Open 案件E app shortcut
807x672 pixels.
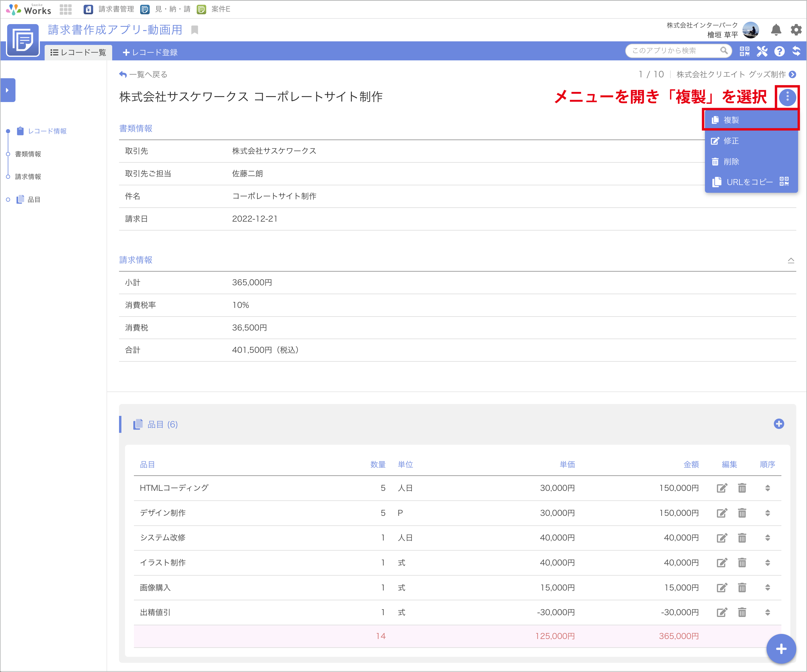click(x=214, y=9)
